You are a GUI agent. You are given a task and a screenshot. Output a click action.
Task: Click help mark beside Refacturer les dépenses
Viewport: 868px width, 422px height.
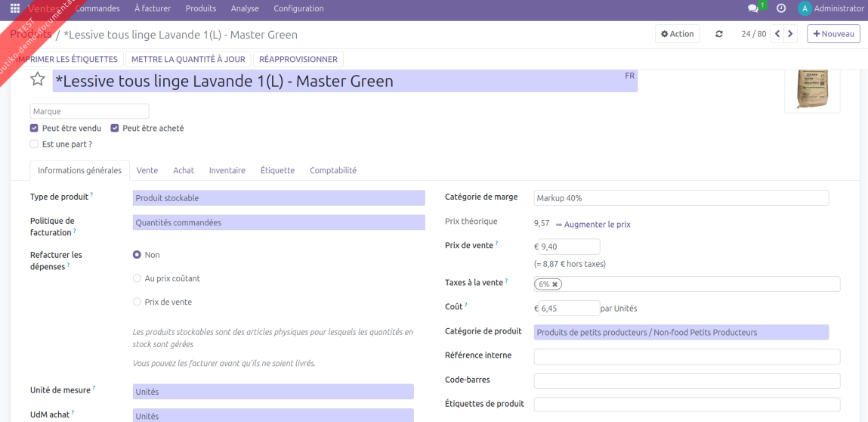[69, 265]
